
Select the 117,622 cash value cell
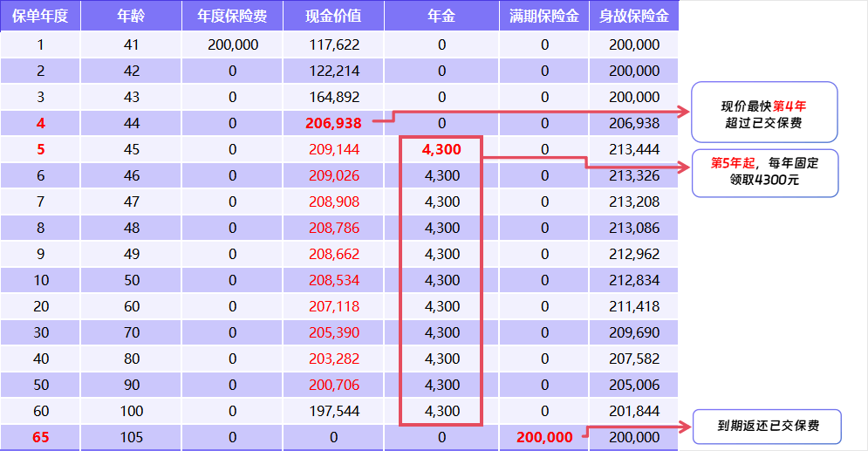click(333, 44)
